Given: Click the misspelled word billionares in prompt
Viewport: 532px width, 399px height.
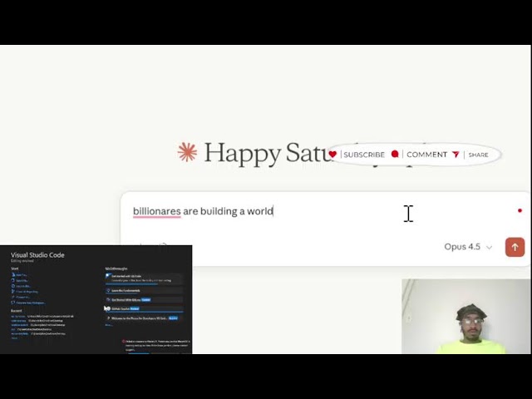Looking at the screenshot, I should click(156, 211).
